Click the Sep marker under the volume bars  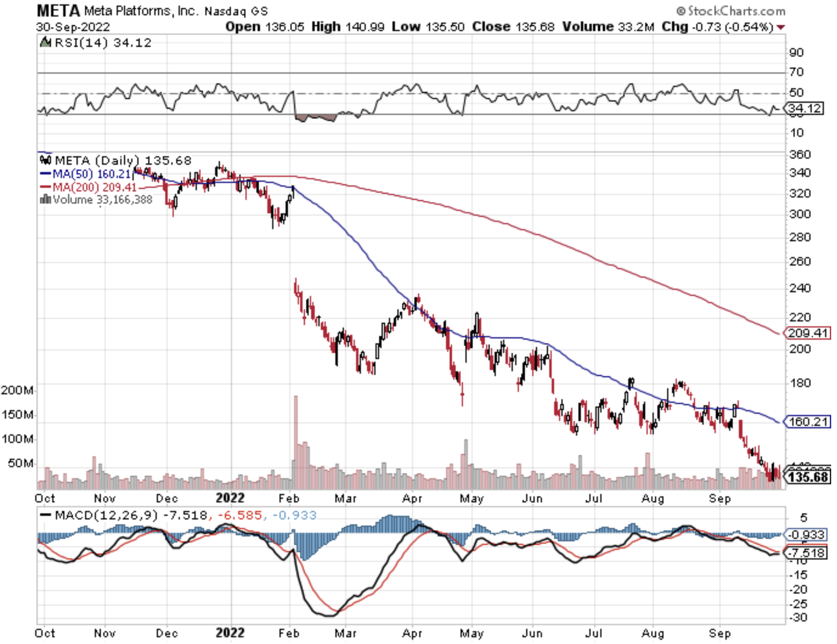719,499
